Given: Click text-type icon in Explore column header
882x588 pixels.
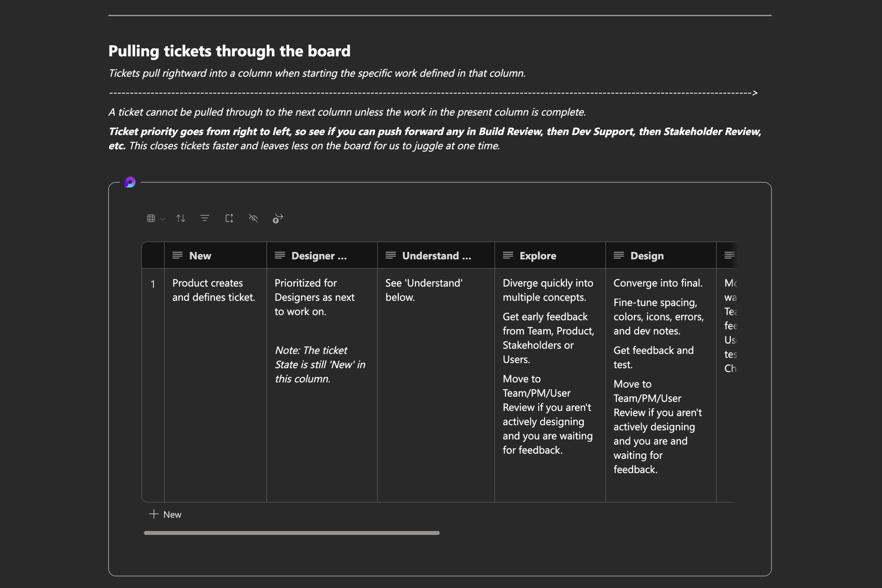Looking at the screenshot, I should tap(508, 255).
